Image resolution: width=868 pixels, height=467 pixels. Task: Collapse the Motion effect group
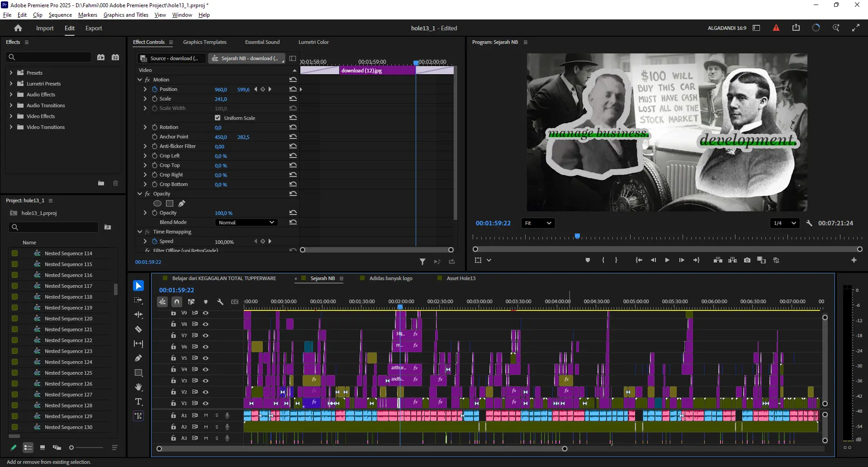coord(140,80)
